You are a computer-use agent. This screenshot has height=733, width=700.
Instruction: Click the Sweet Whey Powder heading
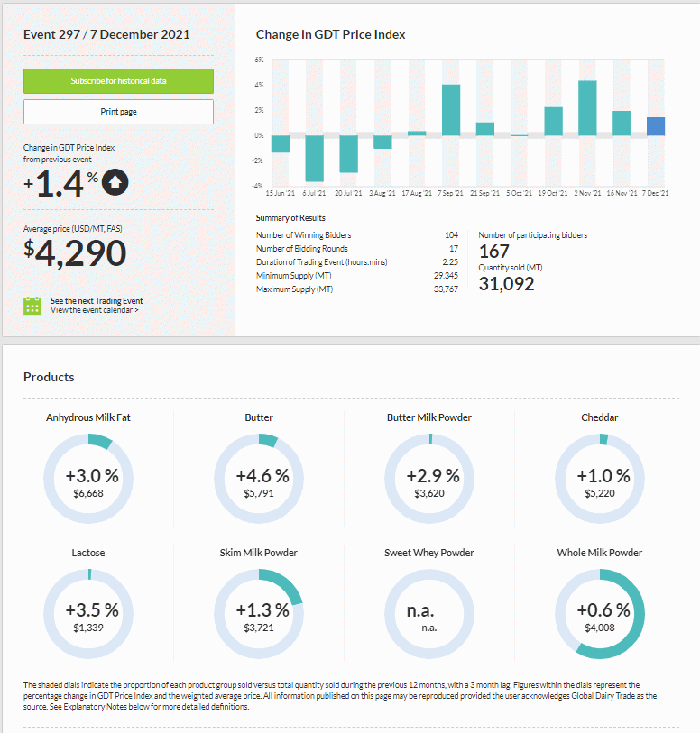point(429,553)
